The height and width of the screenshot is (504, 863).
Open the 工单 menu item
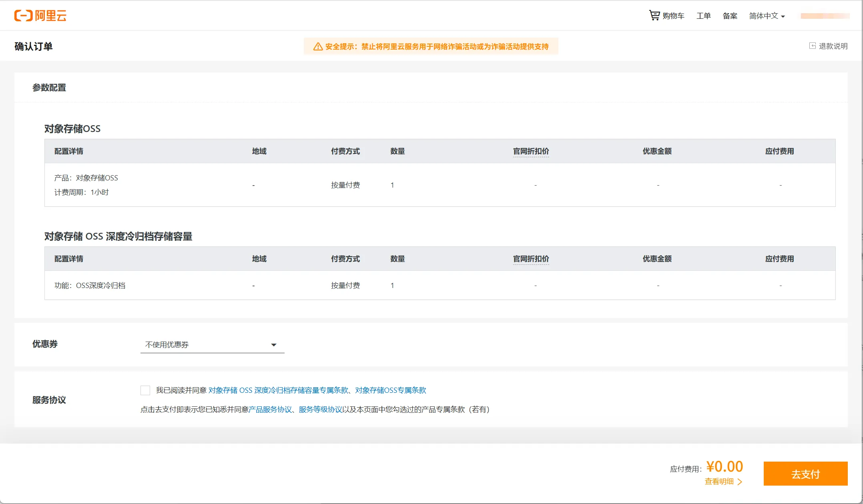click(x=703, y=16)
